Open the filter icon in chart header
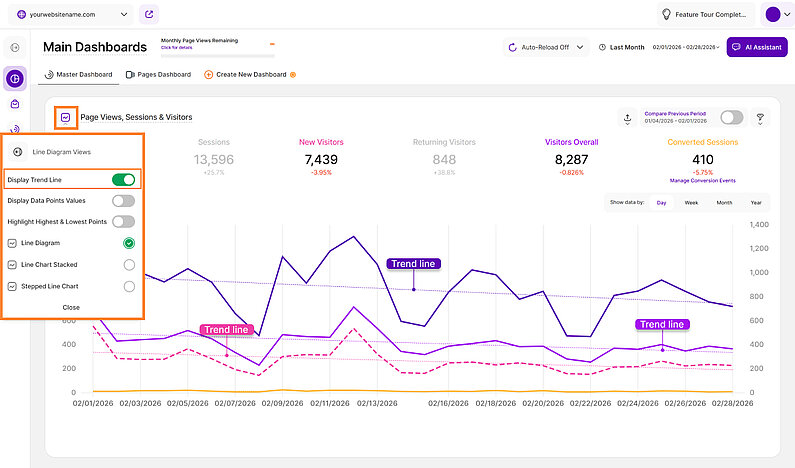Screen dimensions: 795x468 [x=759, y=118]
